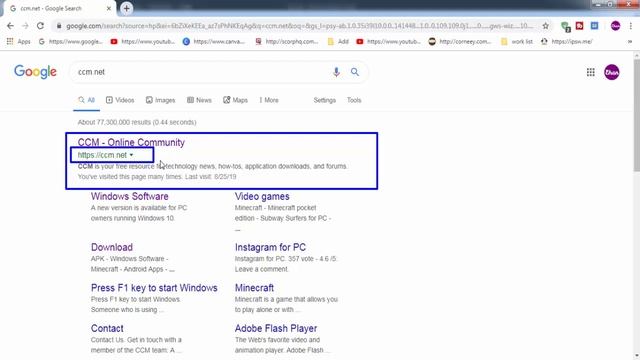
Task: Open Press F1 key to start Windows
Action: tap(154, 288)
